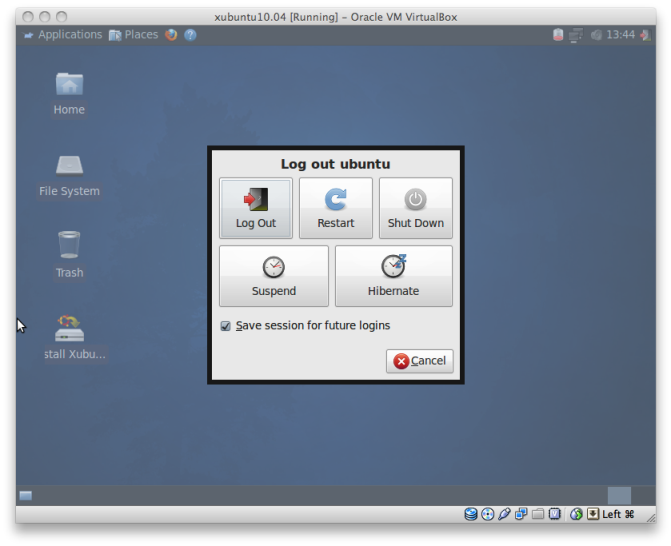Click VirtualBox USB devices icon
Viewport: 671px width, 546px height.
pyautogui.click(x=504, y=514)
